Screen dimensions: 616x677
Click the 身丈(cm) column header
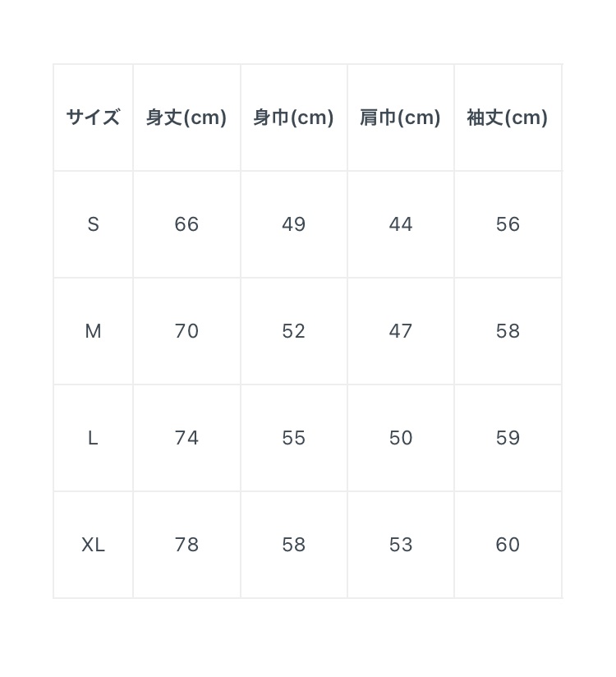[186, 117]
